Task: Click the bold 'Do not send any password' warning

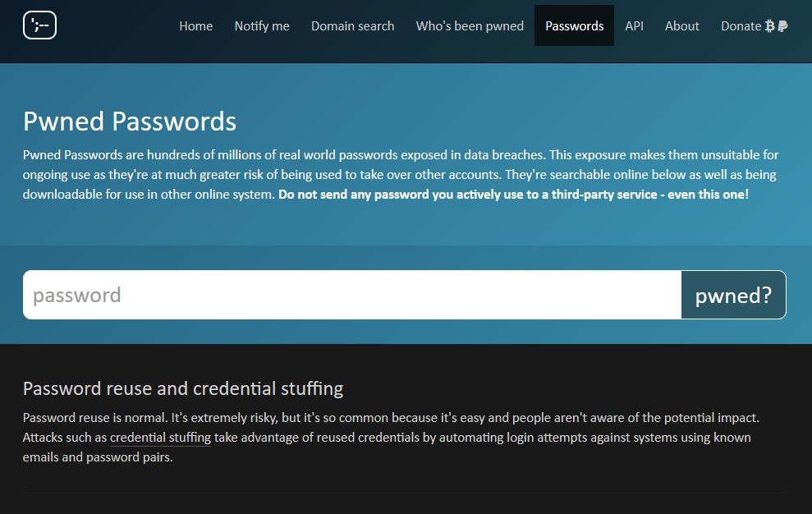Action: [513, 195]
